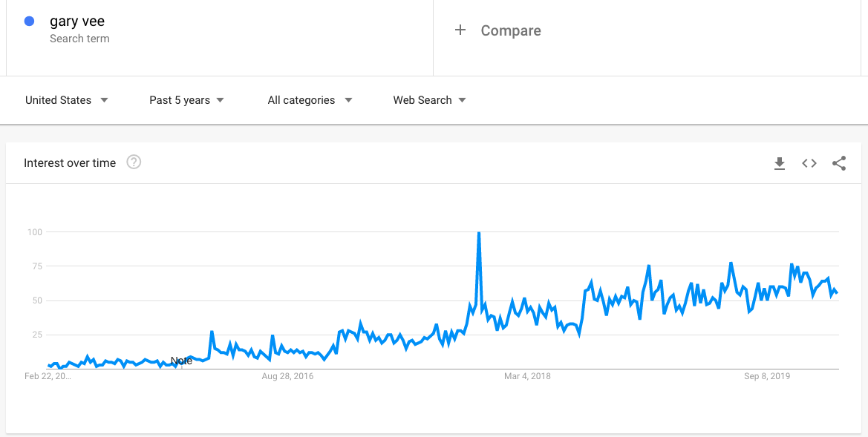Click the blue dot beside gary vee
Viewport: 868px width, 437px height.
[30, 22]
